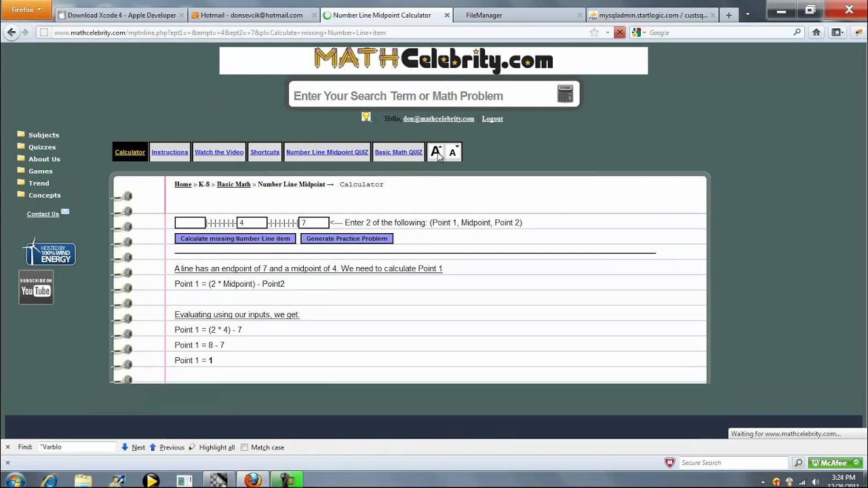Close the Number Line Midpoint Calculator tab

point(446,15)
